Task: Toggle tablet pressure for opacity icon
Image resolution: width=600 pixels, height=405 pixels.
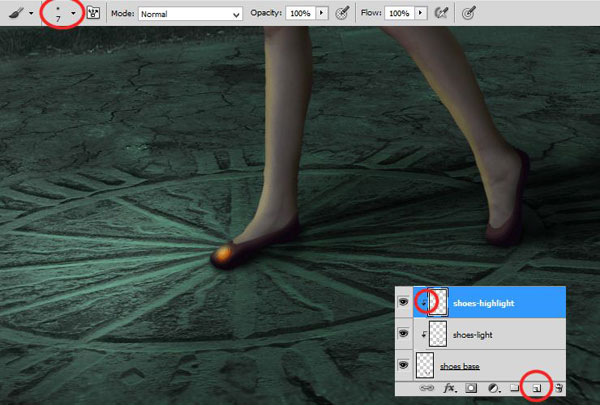Action: tap(342, 13)
